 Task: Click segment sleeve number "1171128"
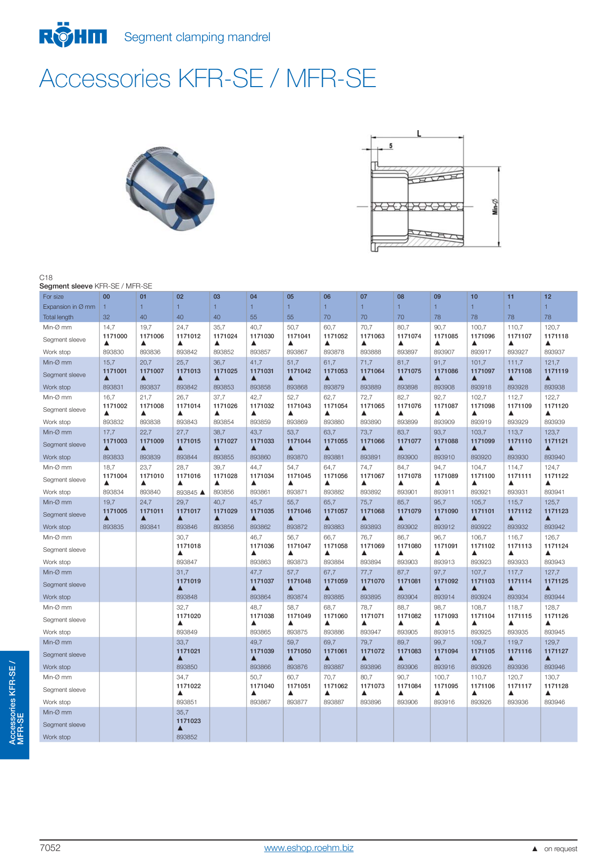(x=556, y=686)
